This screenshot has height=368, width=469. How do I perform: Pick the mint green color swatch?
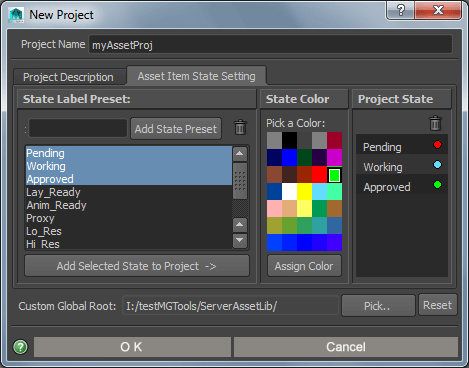tap(334, 191)
